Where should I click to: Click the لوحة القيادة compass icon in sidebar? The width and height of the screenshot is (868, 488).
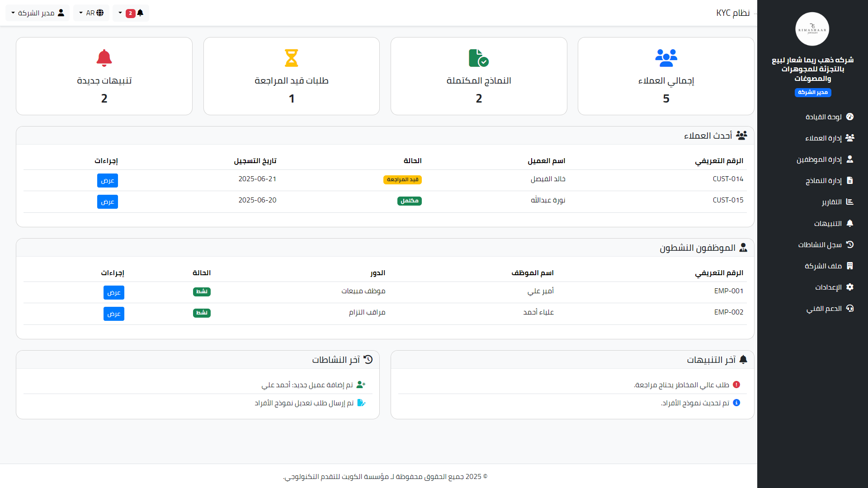click(x=851, y=117)
